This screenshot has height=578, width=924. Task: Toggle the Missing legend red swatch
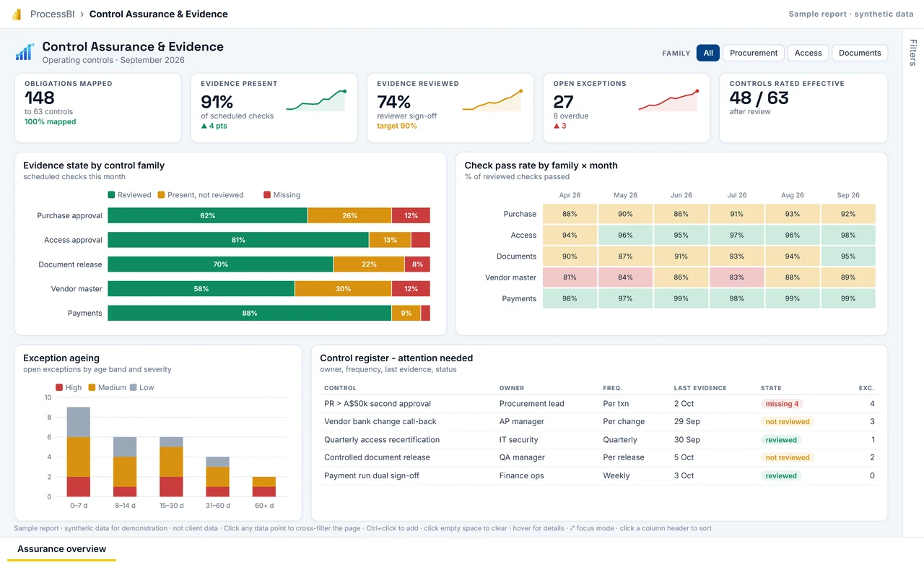click(x=267, y=195)
